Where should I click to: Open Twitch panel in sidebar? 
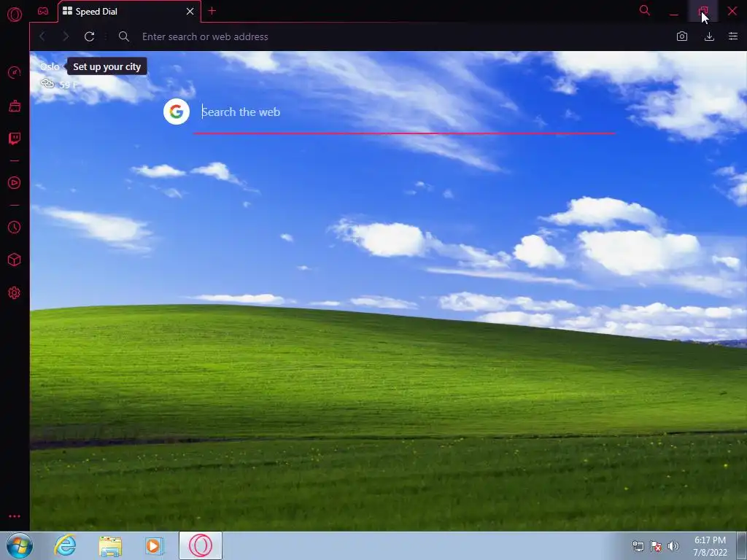[x=15, y=139]
